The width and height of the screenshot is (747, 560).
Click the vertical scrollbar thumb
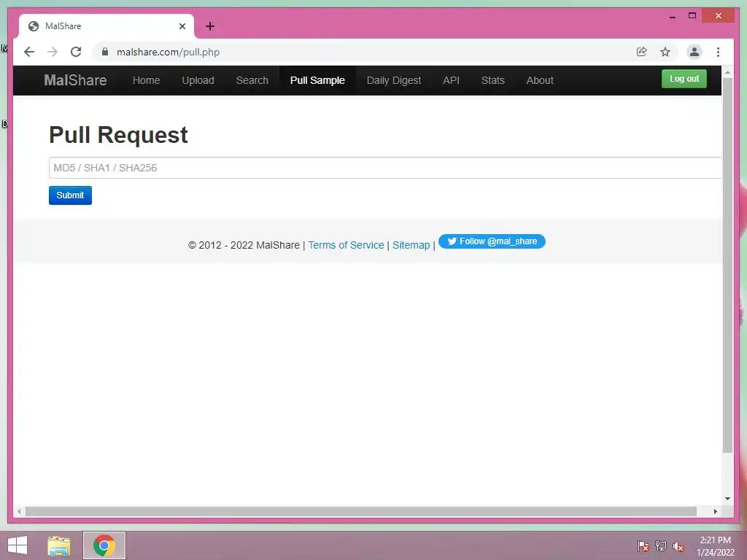tap(727, 264)
